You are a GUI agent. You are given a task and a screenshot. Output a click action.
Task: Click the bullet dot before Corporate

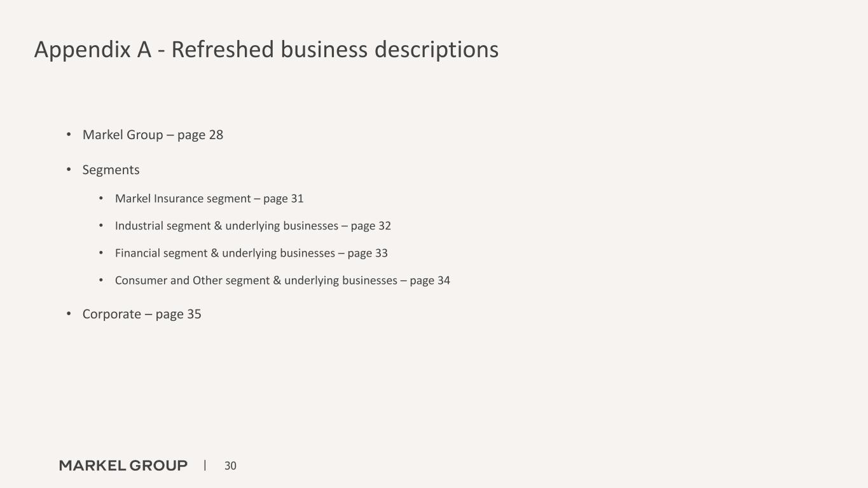coord(69,314)
